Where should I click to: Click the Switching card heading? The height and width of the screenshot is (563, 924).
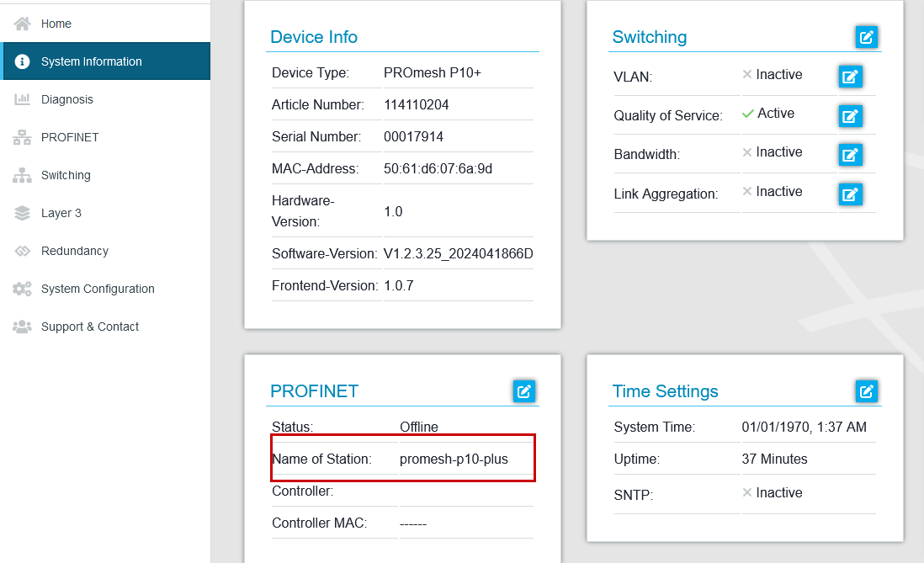650,37
